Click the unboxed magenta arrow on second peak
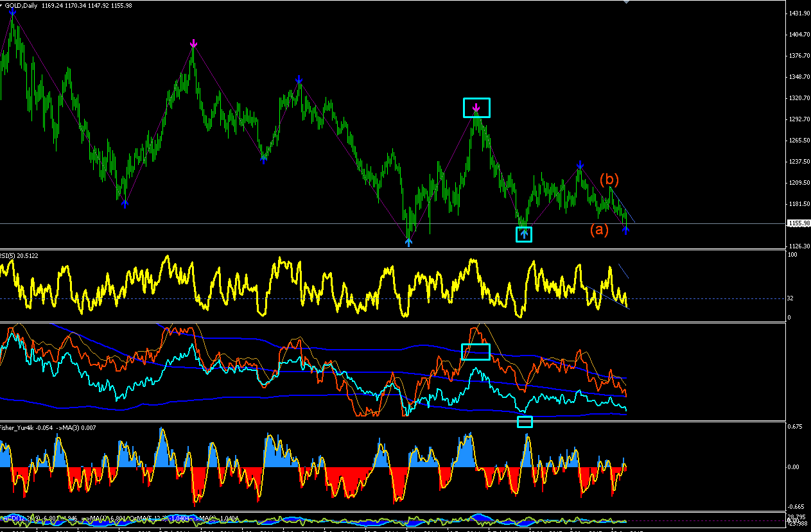Viewport: 811px width, 532px height. [194, 44]
